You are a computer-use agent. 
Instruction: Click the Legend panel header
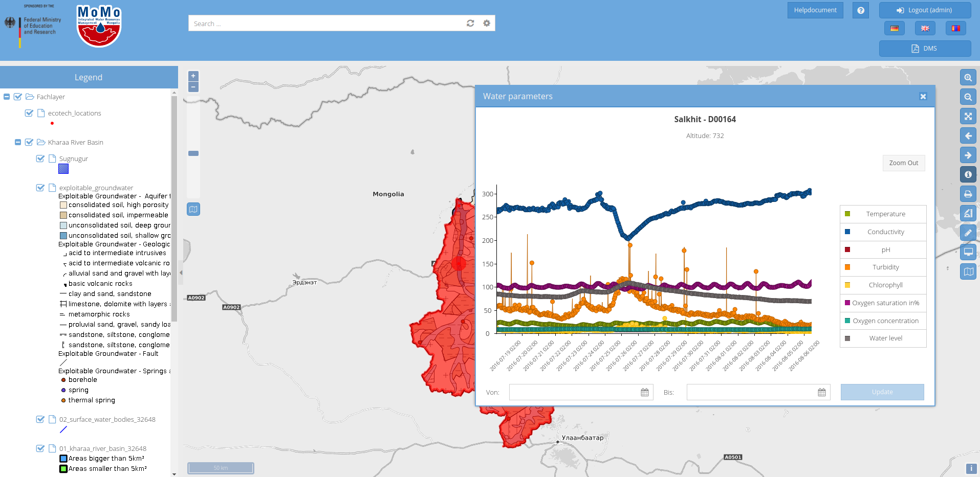coord(89,77)
